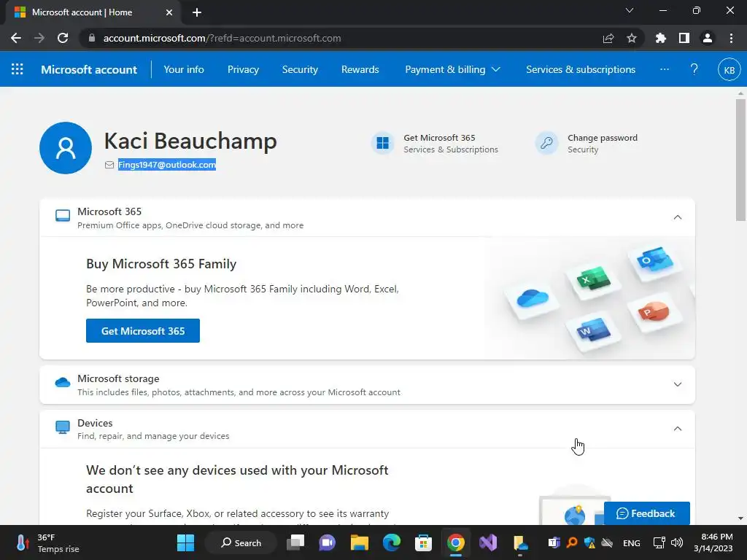Click the taskbar Search box
This screenshot has height=560, width=747.
click(x=241, y=542)
